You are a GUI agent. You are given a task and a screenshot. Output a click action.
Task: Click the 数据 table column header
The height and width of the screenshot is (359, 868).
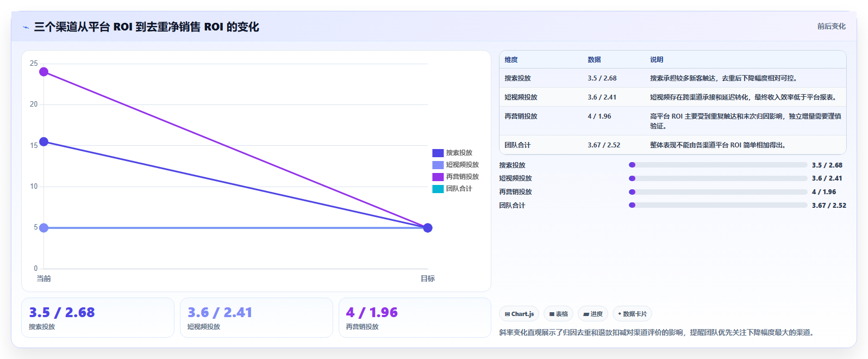pyautogui.click(x=594, y=60)
